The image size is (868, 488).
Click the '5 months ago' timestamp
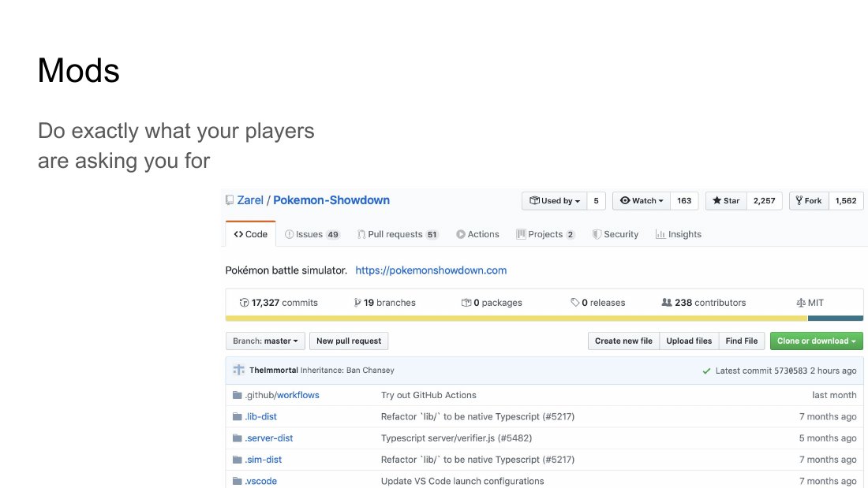tap(828, 438)
